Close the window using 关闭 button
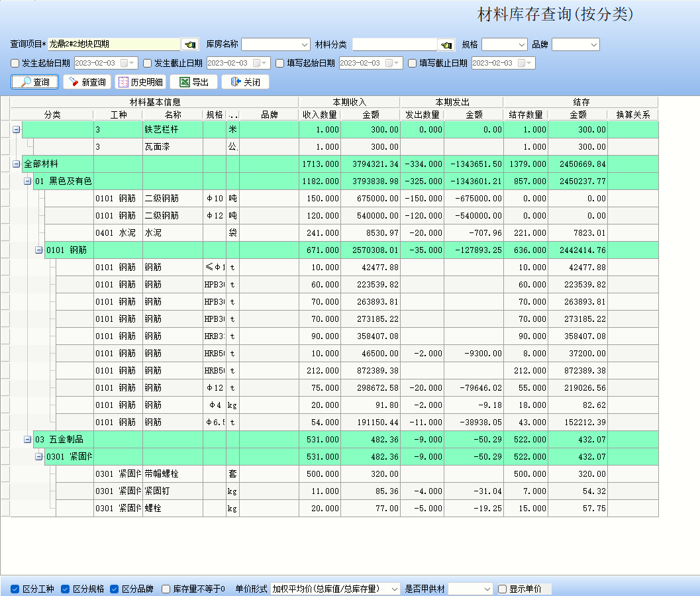Viewport: 700px width, 596px height. click(245, 82)
